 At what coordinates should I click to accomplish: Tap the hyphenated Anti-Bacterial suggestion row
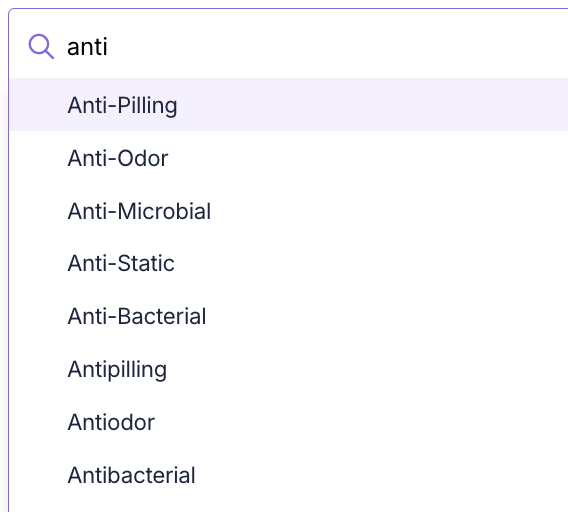pyautogui.click(x=289, y=316)
